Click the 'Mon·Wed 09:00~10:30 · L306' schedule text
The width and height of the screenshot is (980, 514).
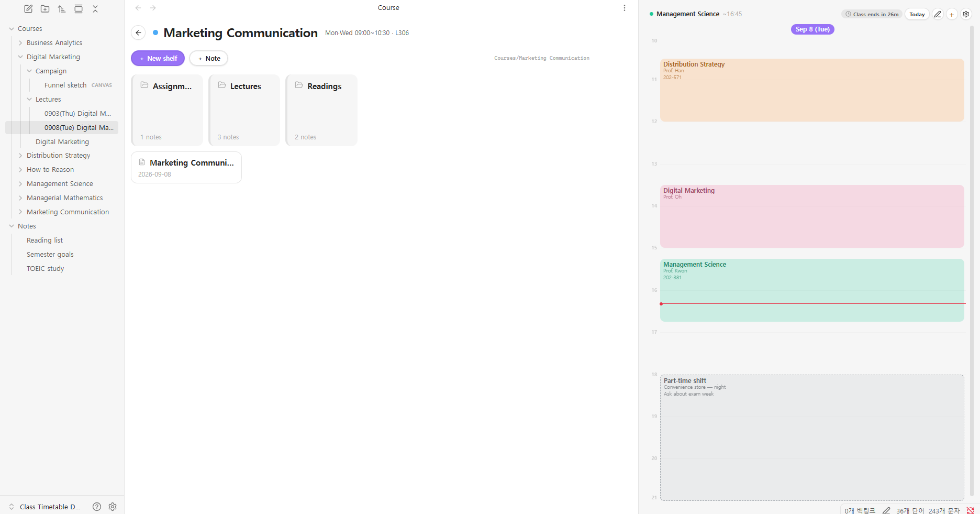[367, 33]
